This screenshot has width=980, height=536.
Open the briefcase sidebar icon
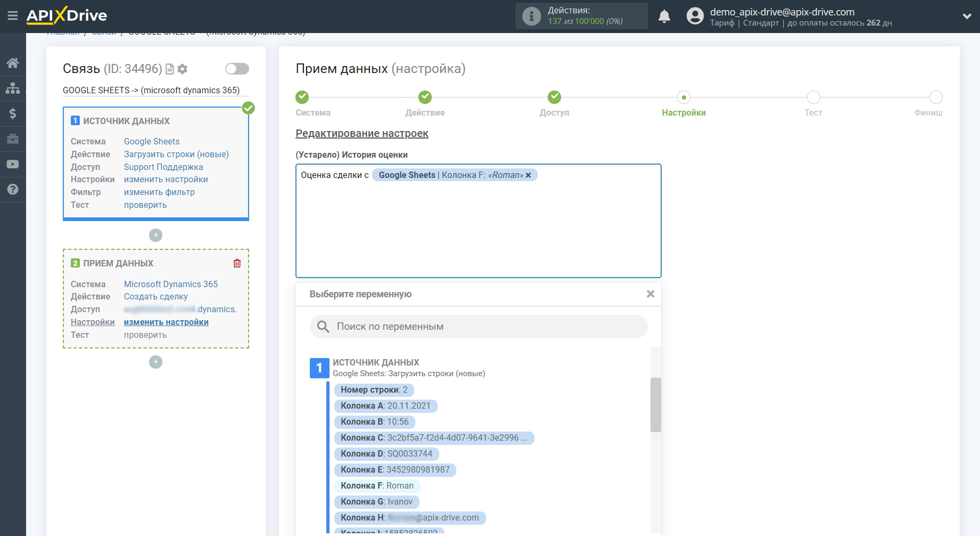point(13,139)
